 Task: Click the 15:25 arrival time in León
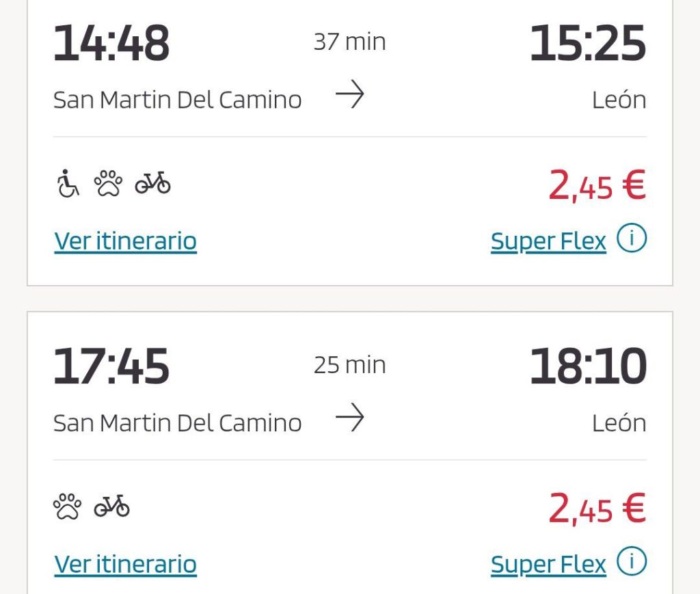pyautogui.click(x=588, y=43)
